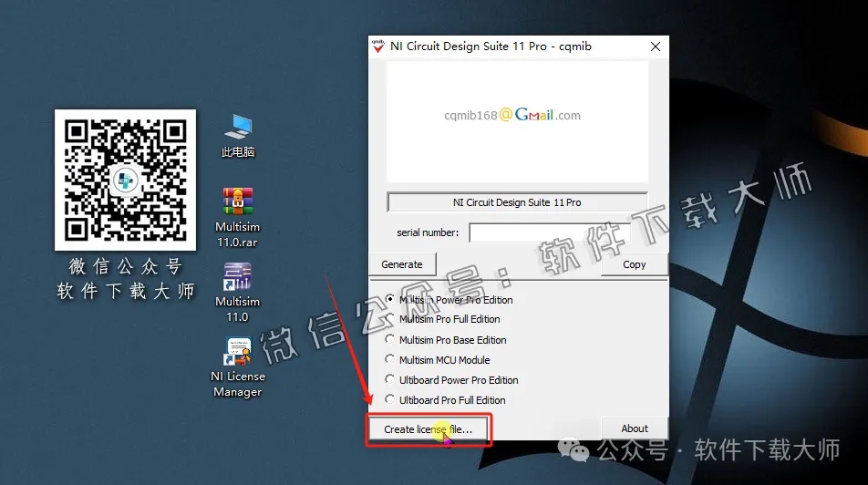Image resolution: width=868 pixels, height=485 pixels.
Task: Focus the serial number text field
Action: pos(549,233)
